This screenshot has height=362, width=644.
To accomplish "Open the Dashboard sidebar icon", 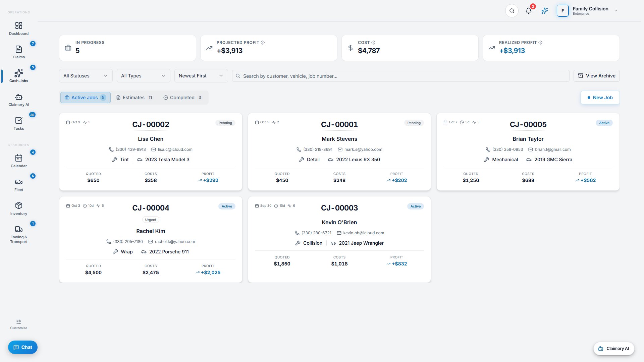I will (19, 26).
